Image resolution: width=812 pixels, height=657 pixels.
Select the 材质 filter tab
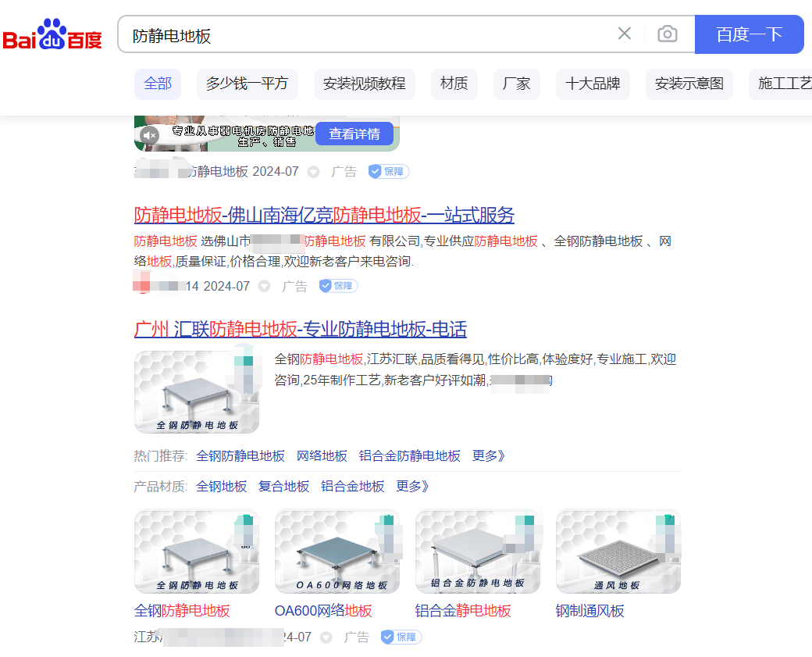[454, 84]
